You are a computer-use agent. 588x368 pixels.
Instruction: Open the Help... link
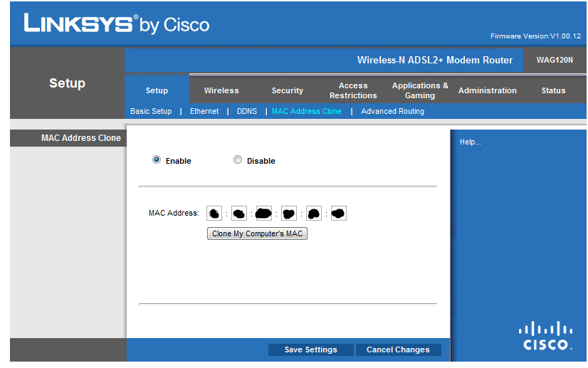pos(471,142)
